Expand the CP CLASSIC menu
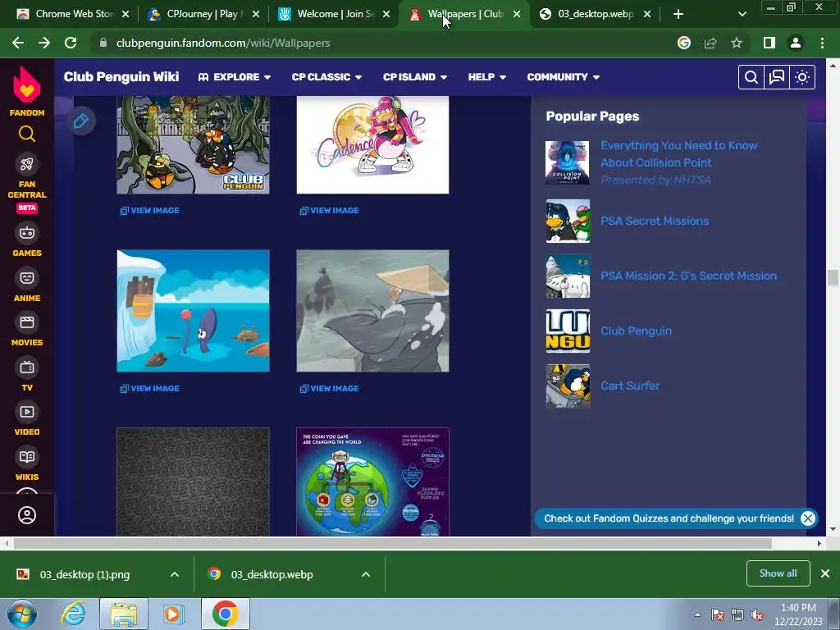Screen dimensions: 840x630 coord(326,77)
